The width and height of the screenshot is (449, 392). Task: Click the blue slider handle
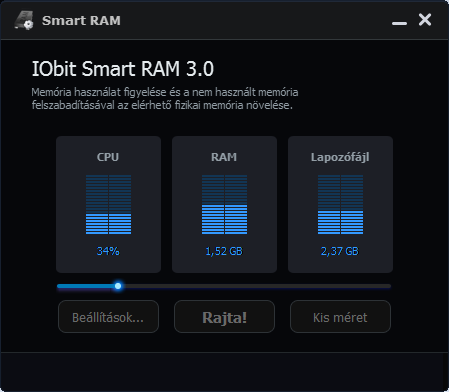click(118, 286)
